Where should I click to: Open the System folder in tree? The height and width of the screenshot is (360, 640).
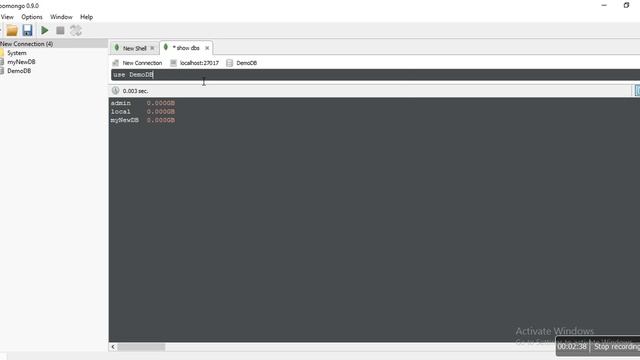[x=17, y=53]
